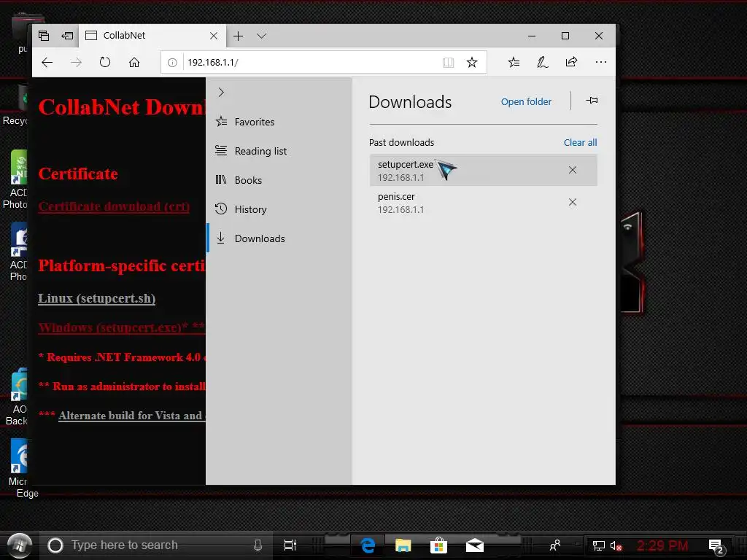Open the Windows Start button
Screen dimensions: 747x560
pyautogui.click(x=20, y=545)
